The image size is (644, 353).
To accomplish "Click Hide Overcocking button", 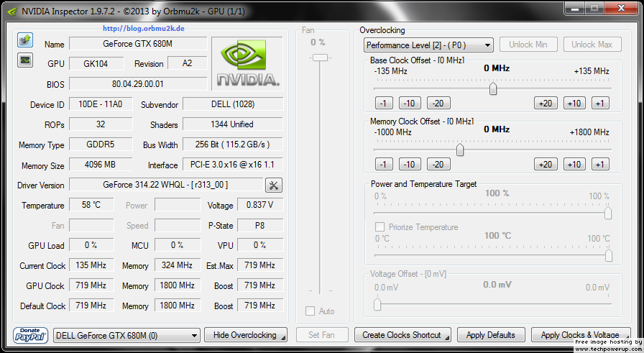I will 246,335.
